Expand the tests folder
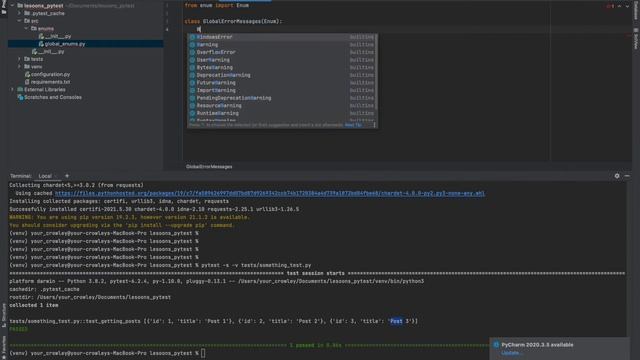 [19, 59]
